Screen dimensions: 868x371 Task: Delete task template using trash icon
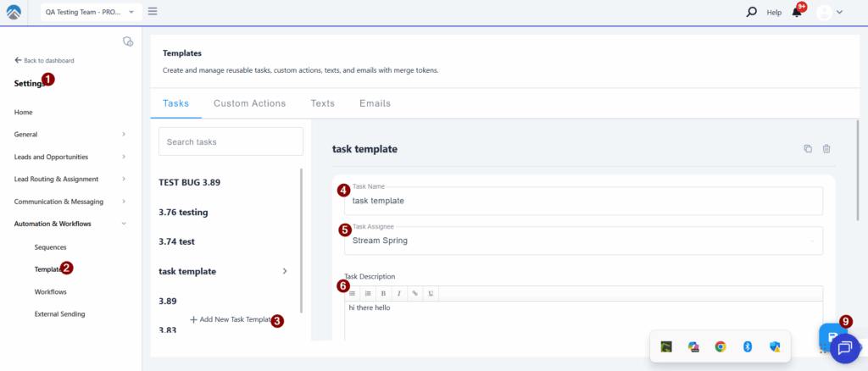[x=826, y=149]
